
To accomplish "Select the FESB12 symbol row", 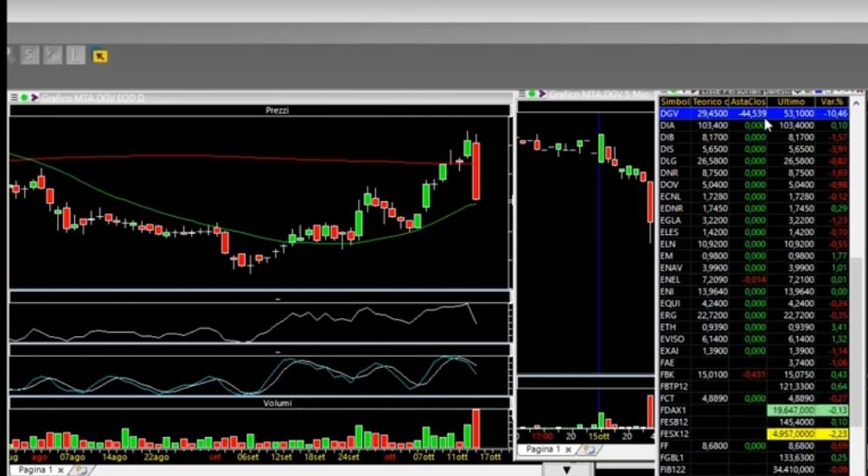I will (x=754, y=422).
